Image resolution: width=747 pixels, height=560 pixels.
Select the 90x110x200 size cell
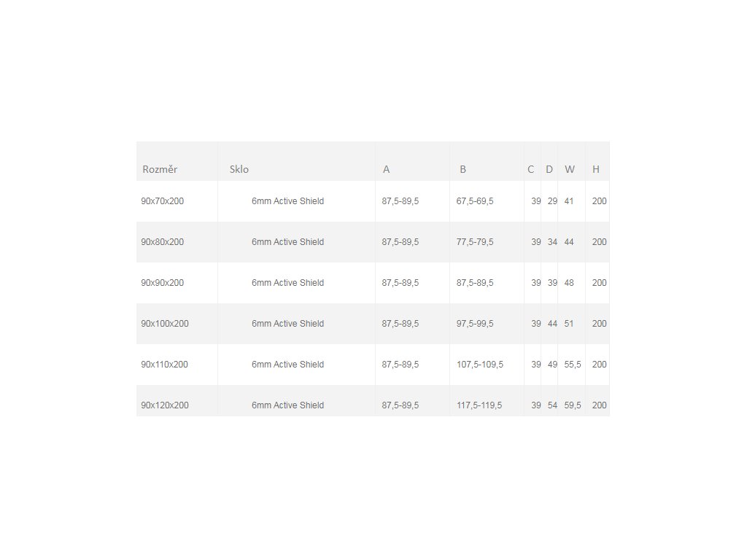point(165,365)
